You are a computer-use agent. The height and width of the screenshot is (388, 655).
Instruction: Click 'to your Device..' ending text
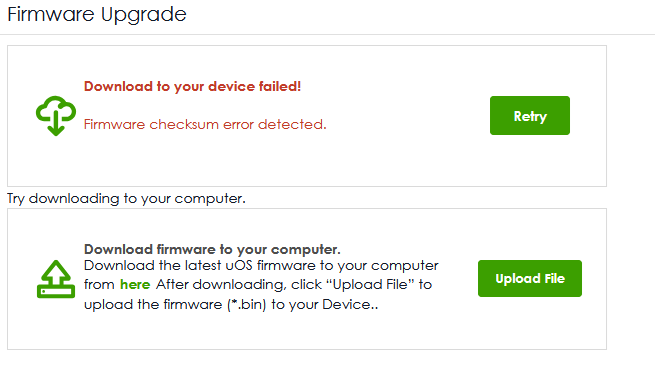pyautogui.click(x=325, y=304)
